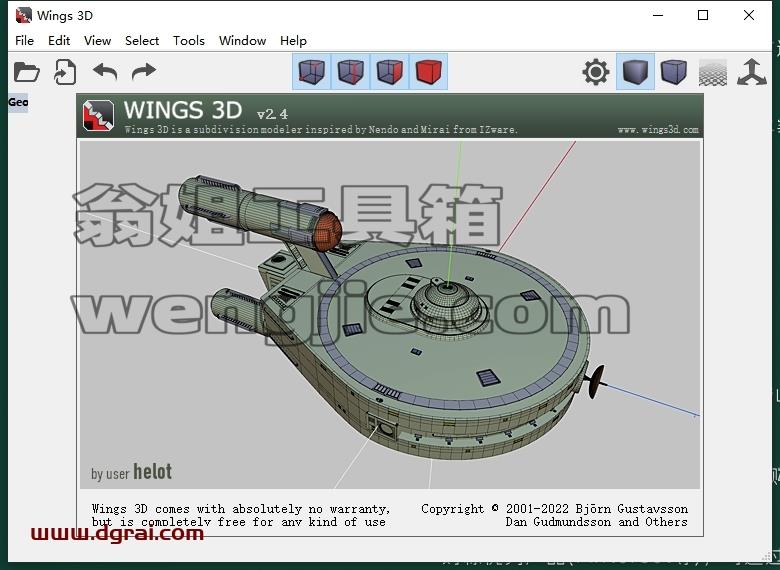
Task: Click the Geometry window title tab
Action: pos(18,102)
